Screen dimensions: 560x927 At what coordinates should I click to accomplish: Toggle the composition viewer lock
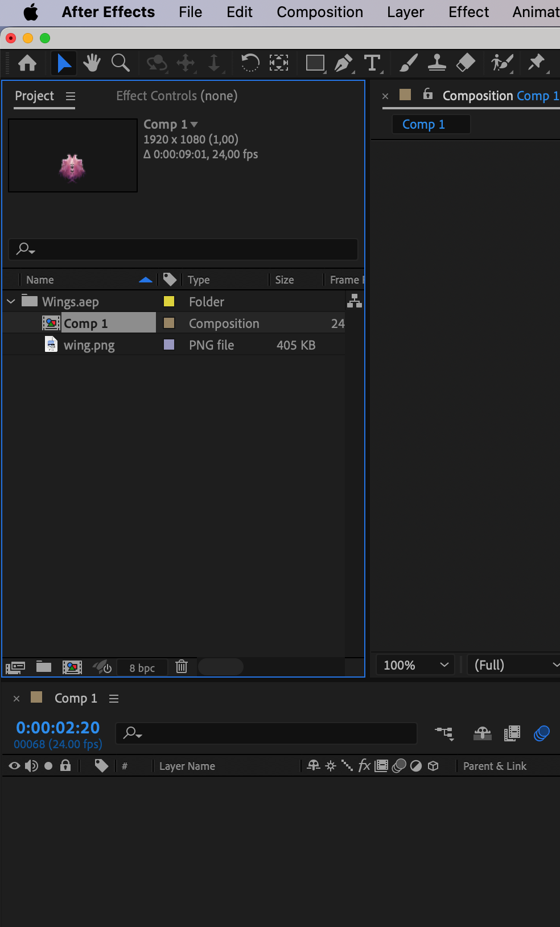coord(428,94)
